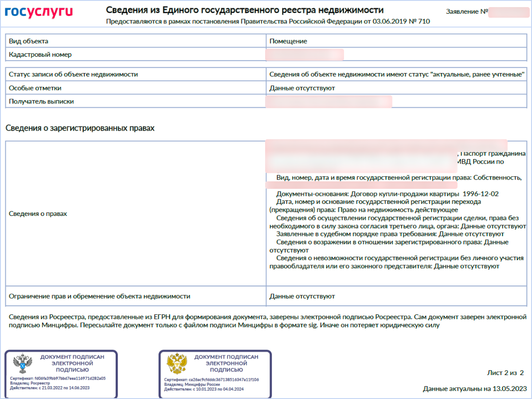Viewport: 532px width, 399px height.
Task: Select 'Ограничение прав и обременение' row label
Action: [100, 296]
